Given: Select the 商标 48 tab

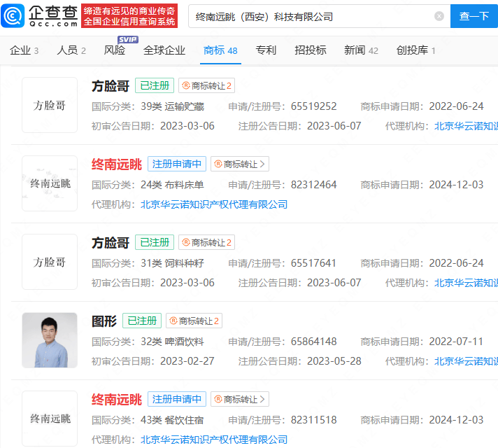Looking at the screenshot, I should [220, 50].
